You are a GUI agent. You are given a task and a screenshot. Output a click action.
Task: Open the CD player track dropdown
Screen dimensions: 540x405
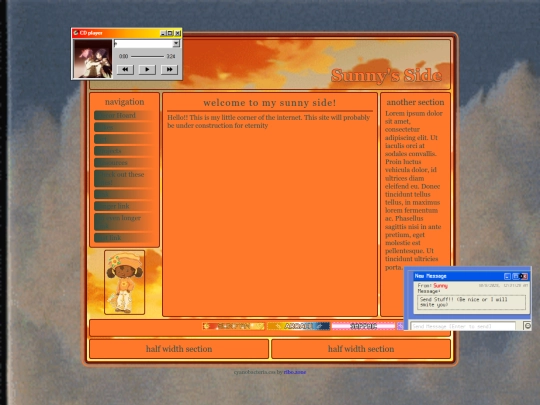[176, 44]
